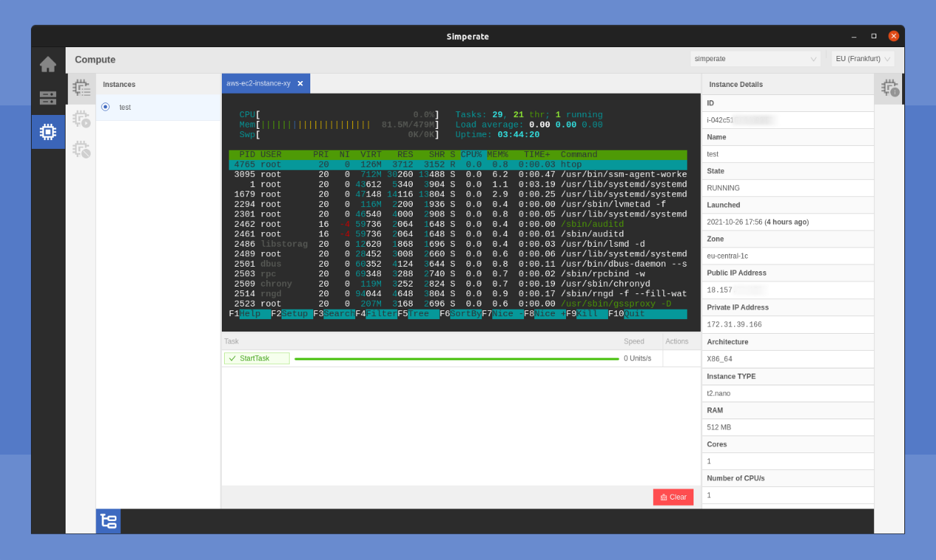Select the dbus-daemon process row
Image resolution: width=936 pixels, height=560 pixels.
[458, 264]
